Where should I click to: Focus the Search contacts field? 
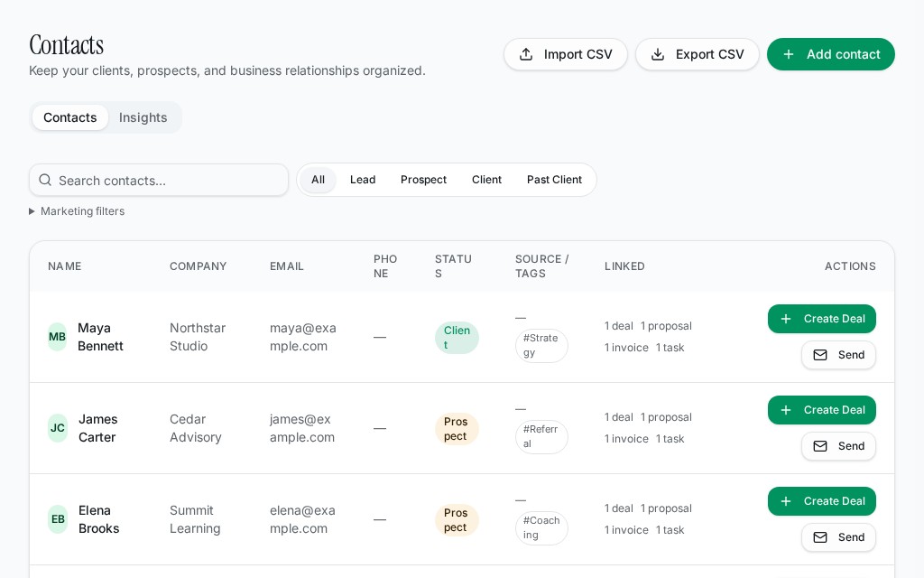click(159, 180)
